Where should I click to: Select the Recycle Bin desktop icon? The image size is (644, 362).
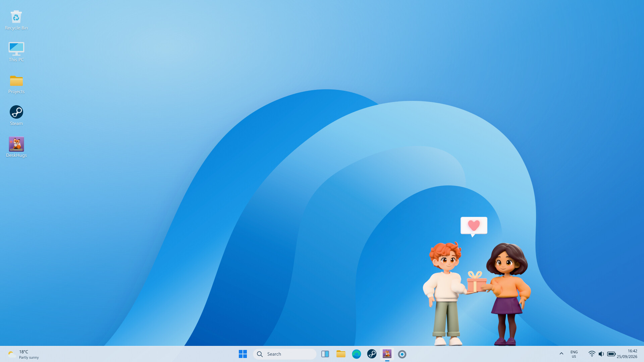(16, 20)
